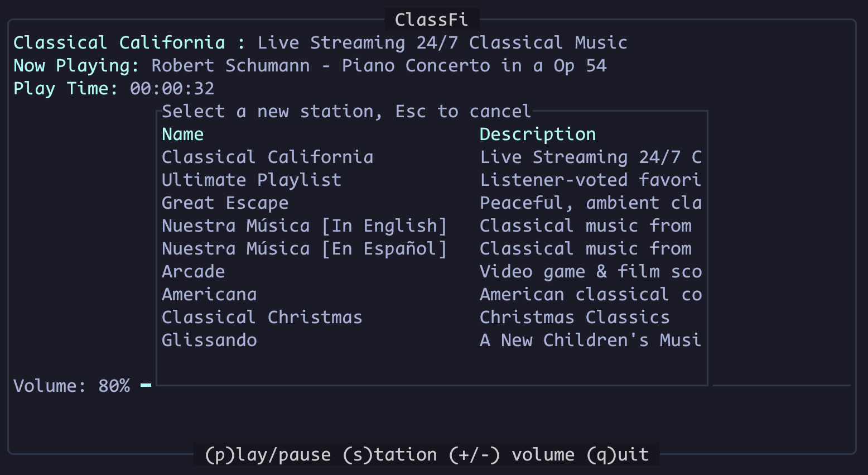Click the Name column header

(x=182, y=135)
